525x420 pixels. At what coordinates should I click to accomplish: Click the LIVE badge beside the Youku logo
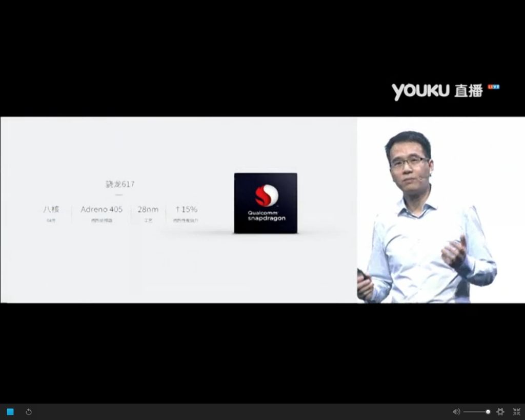click(x=494, y=87)
